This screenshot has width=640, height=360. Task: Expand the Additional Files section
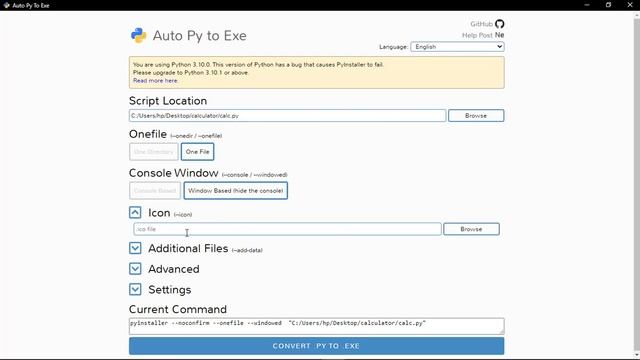click(x=135, y=248)
